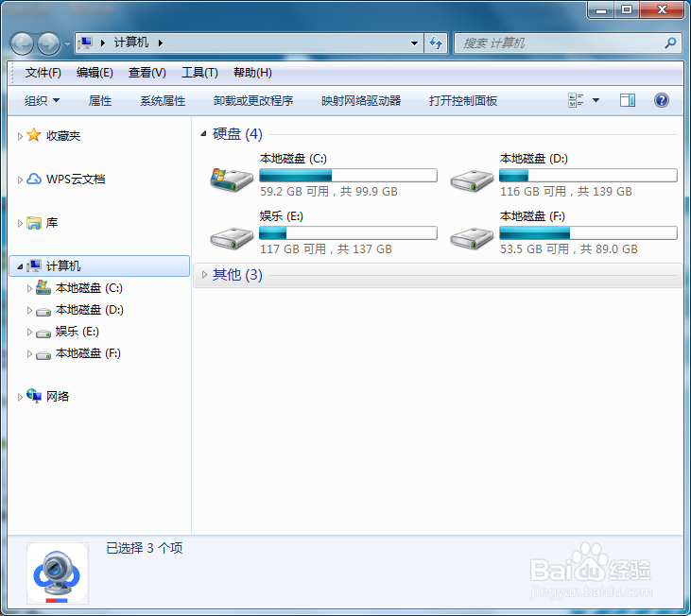
Task: Select the 收藏夹 star icon
Action: [33, 135]
